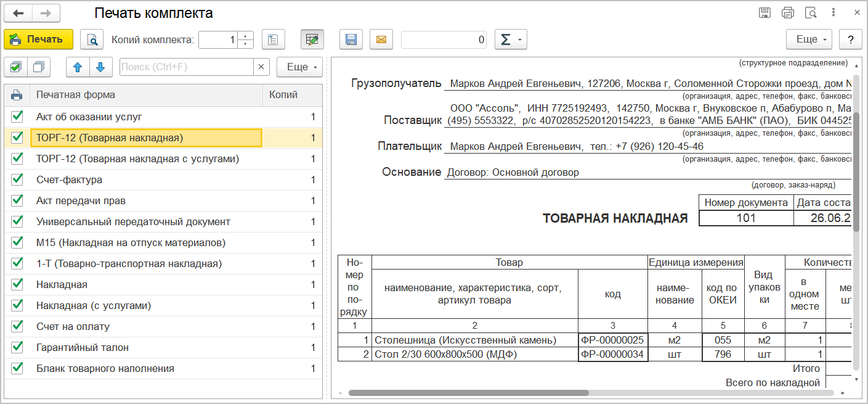Expand the sum Σ dropdown
This screenshot has width=868, height=404.
click(x=511, y=39)
